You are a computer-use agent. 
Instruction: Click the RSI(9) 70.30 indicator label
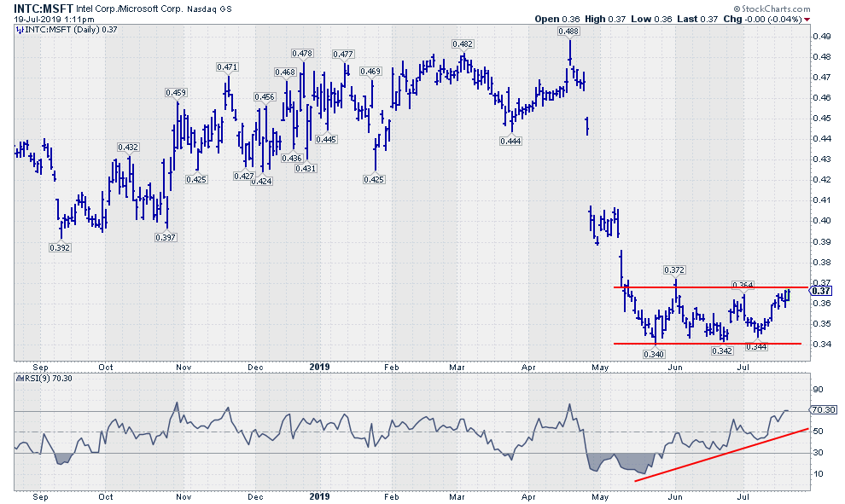point(48,379)
